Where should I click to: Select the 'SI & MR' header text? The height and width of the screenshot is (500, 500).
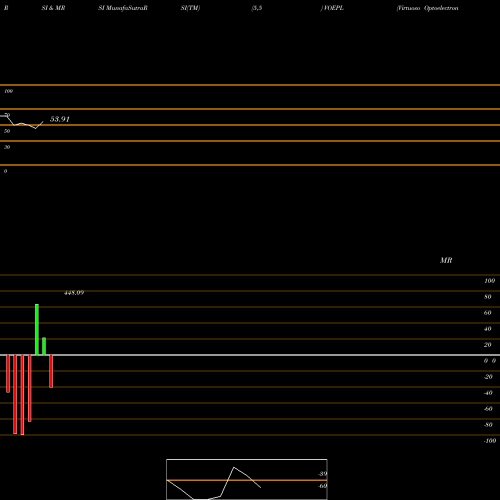click(53, 8)
